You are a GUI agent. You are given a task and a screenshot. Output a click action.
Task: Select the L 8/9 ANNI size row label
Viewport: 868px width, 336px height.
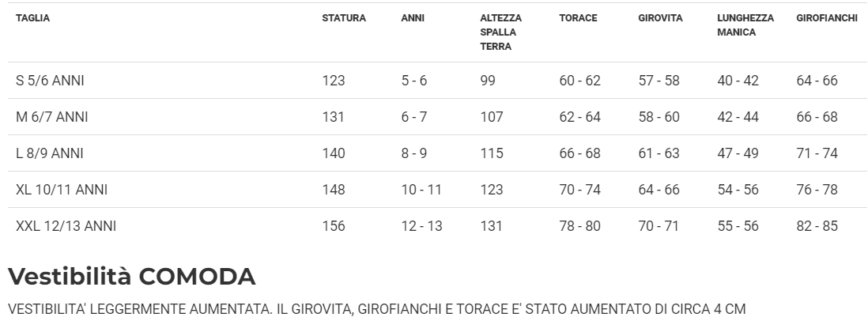(50, 153)
